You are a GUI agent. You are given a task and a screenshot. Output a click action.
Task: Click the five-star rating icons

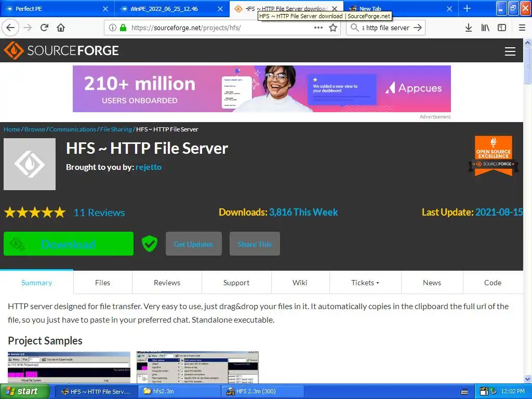pyautogui.click(x=35, y=212)
